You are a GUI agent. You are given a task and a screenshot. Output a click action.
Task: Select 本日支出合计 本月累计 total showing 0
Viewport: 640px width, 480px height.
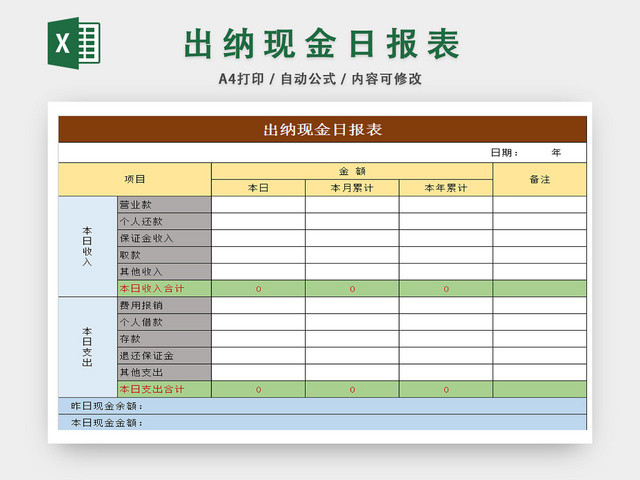[352, 389]
